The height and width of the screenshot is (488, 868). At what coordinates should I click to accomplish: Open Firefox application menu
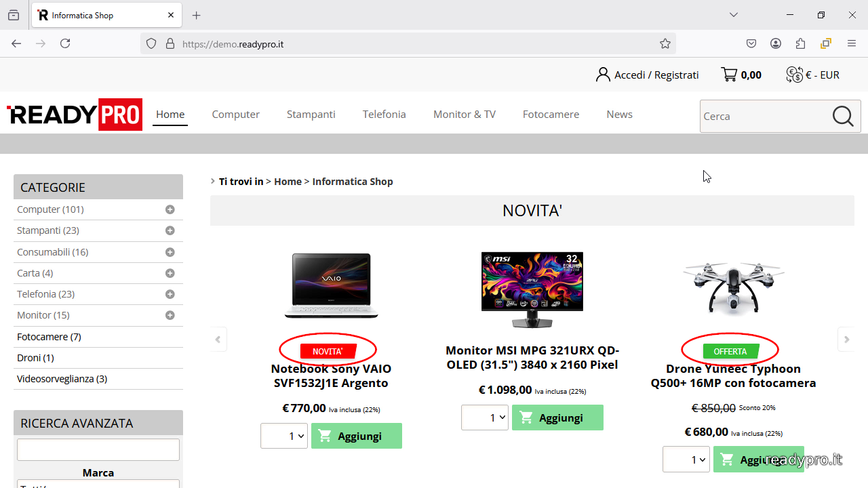[852, 43]
